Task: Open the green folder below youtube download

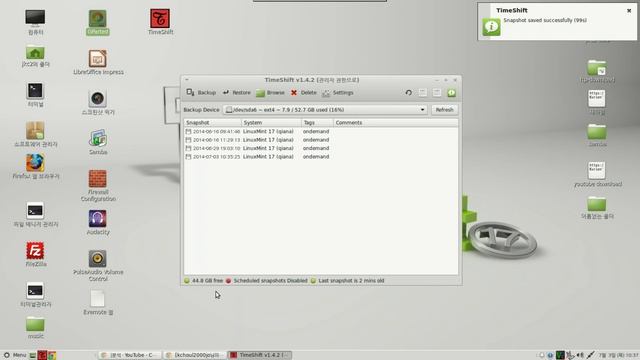Action: (597, 207)
